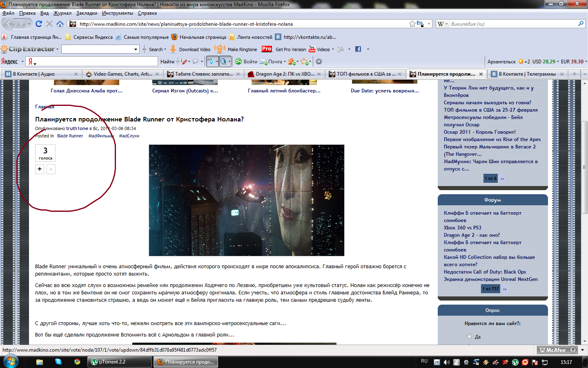Switch to the 'Dragon Age 2: ПК vs XBO...' tab
The height and width of the screenshot is (368, 588).
pos(285,74)
